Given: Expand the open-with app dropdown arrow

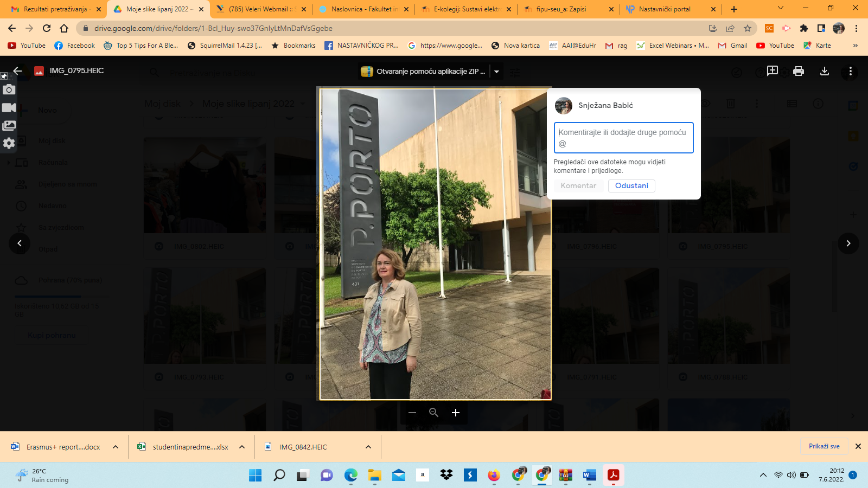Looking at the screenshot, I should pyautogui.click(x=496, y=72).
